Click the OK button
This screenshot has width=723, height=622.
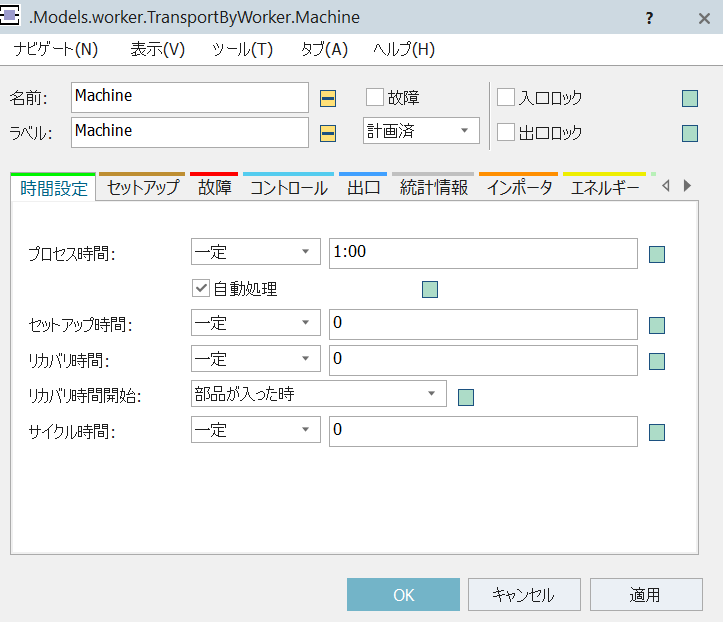pos(403,594)
